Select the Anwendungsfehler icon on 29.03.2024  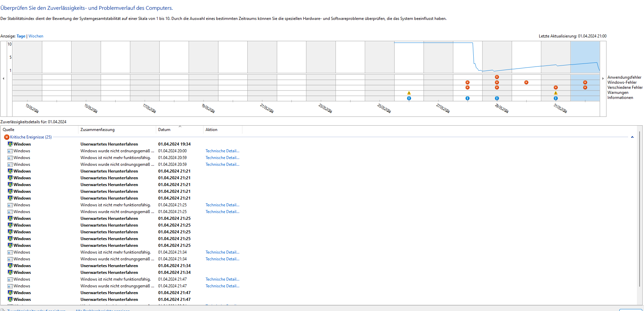coord(497,77)
